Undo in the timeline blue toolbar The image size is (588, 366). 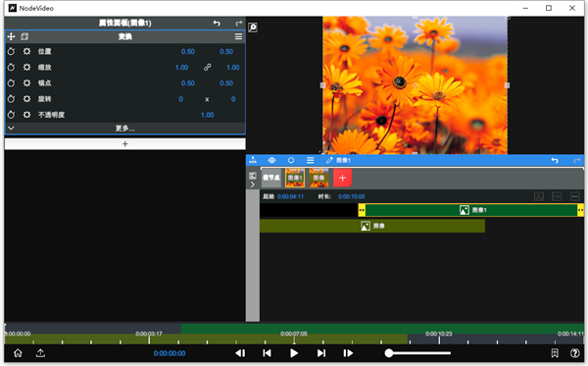pos(555,160)
